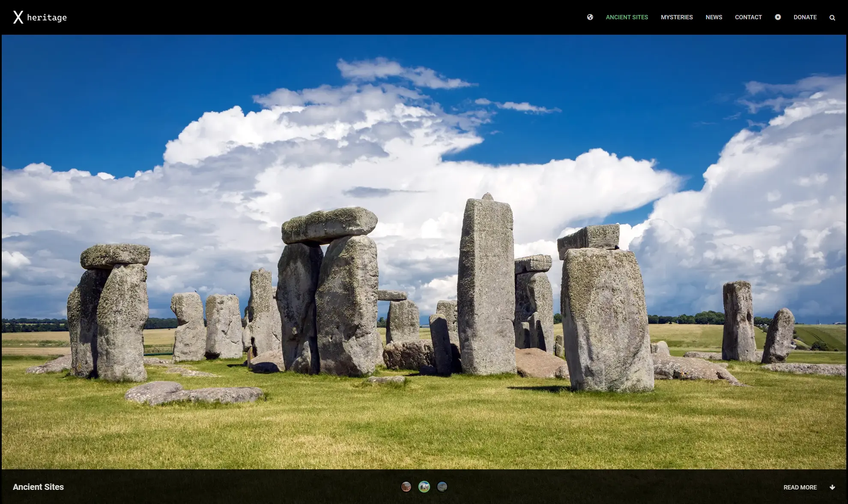Open the Ancient Sites menu item
The image size is (848, 504).
(x=627, y=17)
